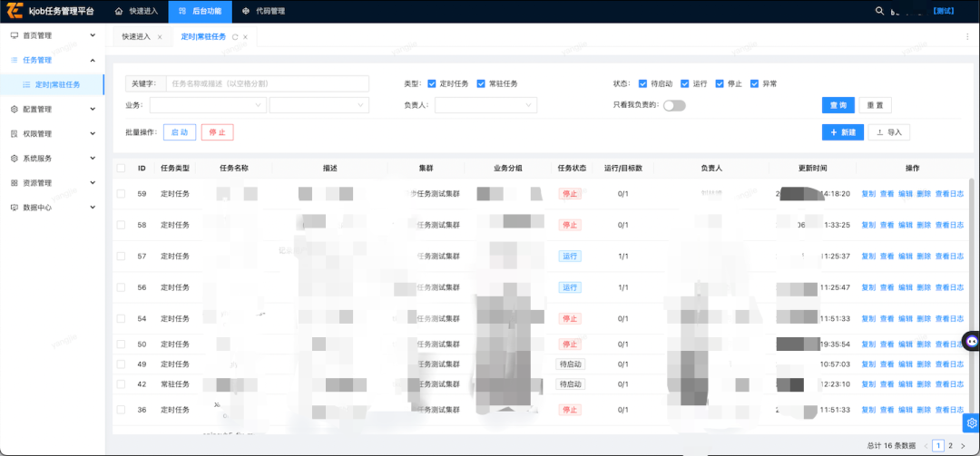Select the checkbox for task ID 42
Image resolution: width=980 pixels, height=456 pixels.
(122, 383)
